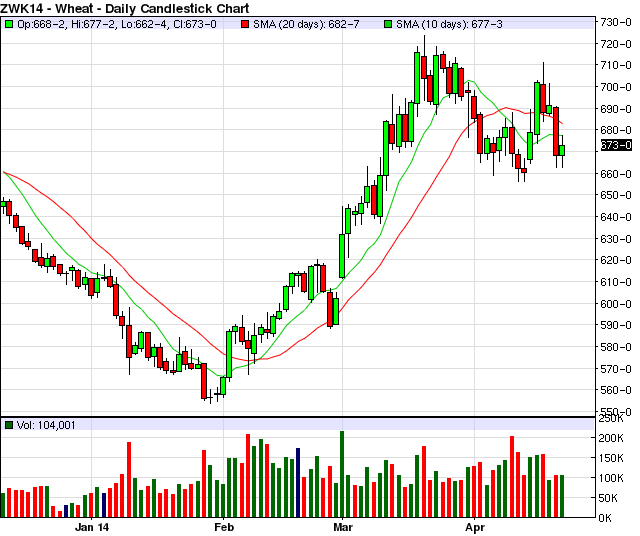Click the 720-0 price axis label
The image size is (640, 536).
click(616, 44)
